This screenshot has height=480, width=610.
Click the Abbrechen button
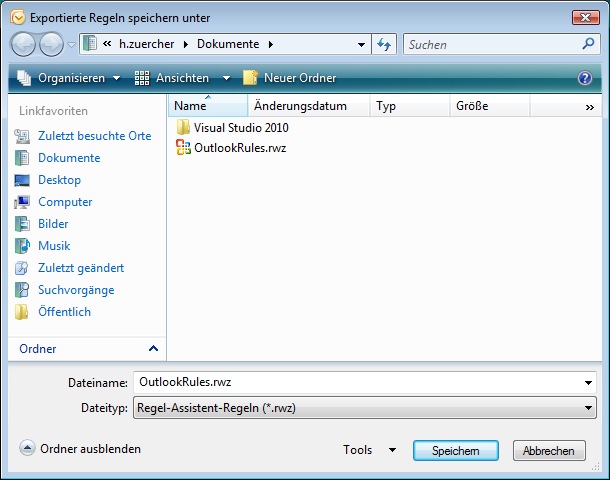(549, 450)
